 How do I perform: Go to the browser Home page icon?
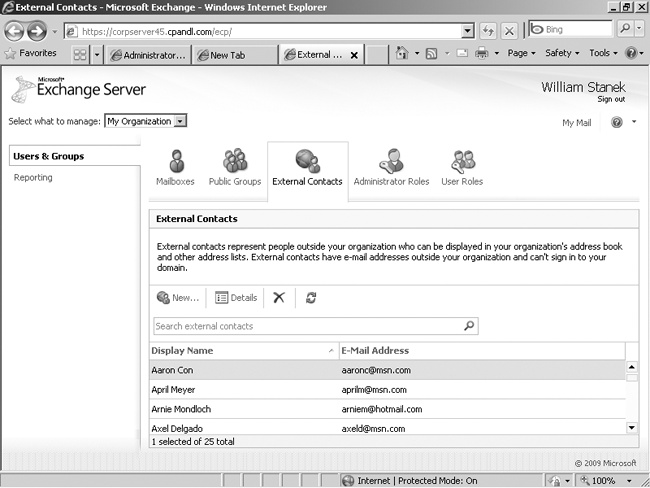[402, 53]
